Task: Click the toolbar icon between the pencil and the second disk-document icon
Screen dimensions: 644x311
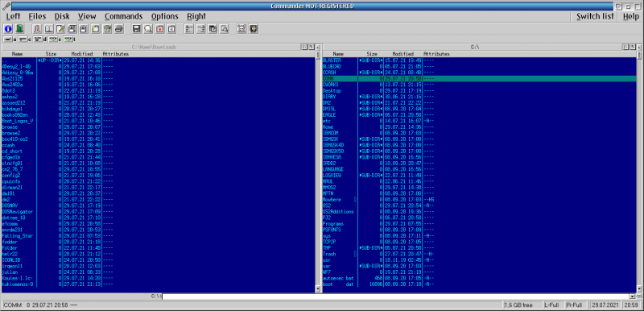Action: point(72,29)
